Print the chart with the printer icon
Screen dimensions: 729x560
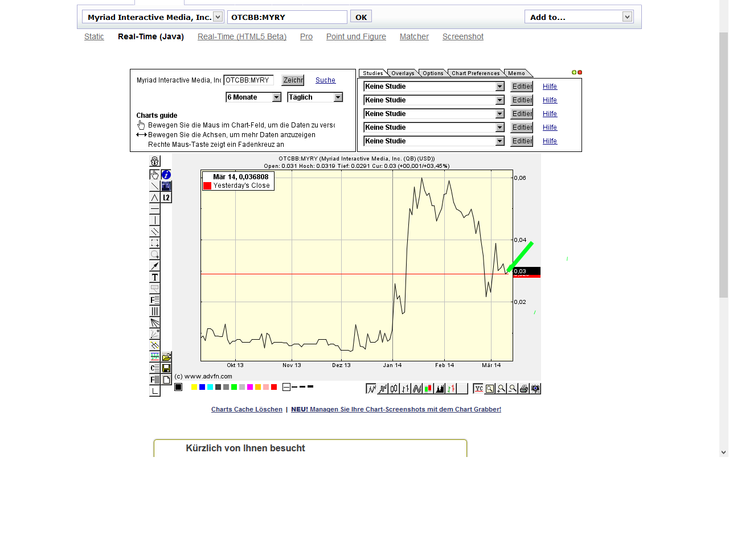(x=524, y=389)
